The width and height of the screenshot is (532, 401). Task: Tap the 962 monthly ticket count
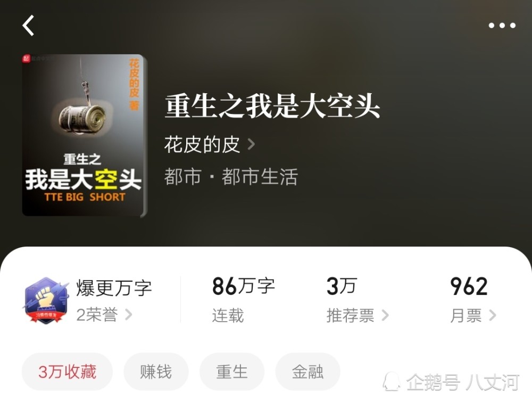(469, 286)
